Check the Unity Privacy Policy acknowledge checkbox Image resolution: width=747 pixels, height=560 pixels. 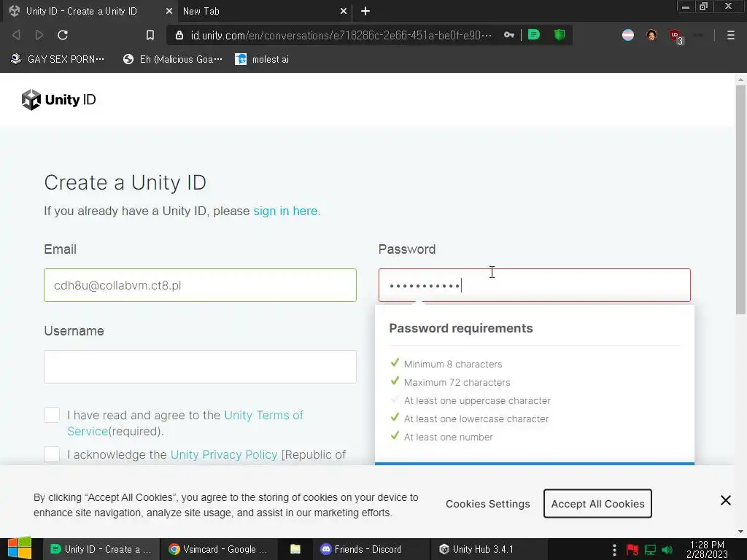(52, 454)
